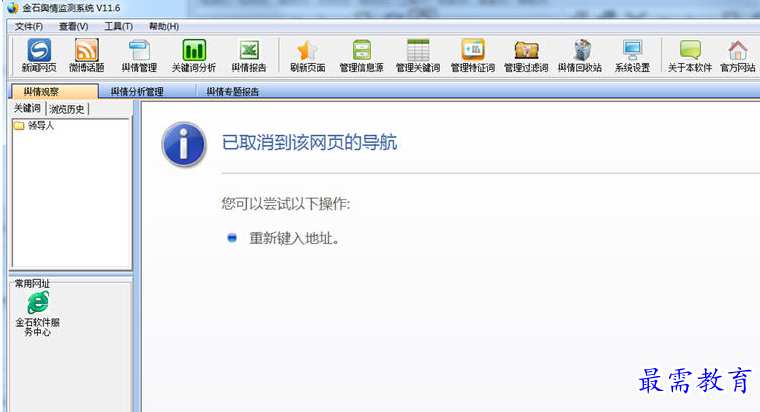The width and height of the screenshot is (760, 412).
Task: Select the 关键词 sidebar tab
Action: tap(27, 109)
